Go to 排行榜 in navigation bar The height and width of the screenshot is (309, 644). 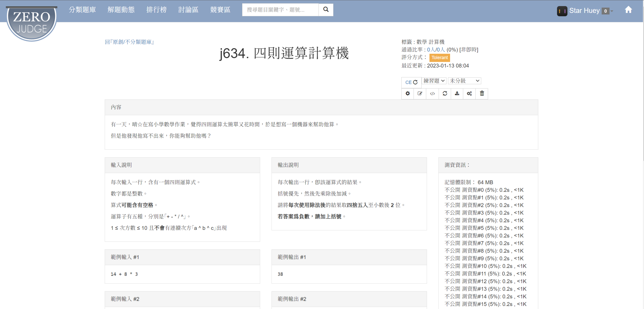pos(156,10)
